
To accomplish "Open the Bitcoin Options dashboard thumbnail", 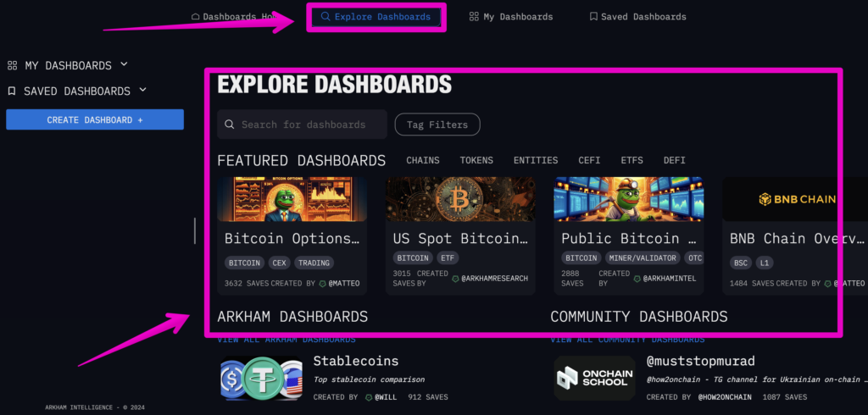I will point(292,199).
